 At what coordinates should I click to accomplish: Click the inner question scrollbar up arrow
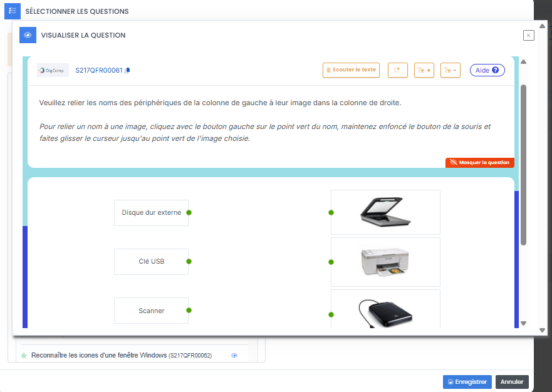click(523, 62)
